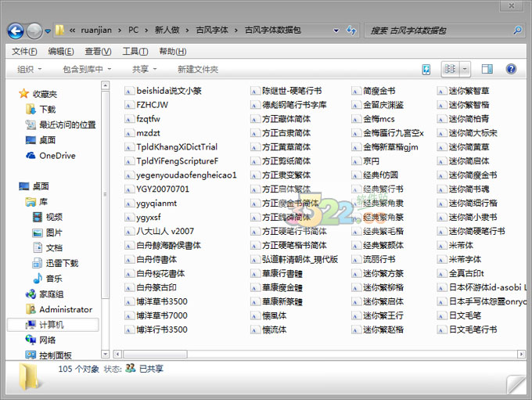Open the 组织 dropdown
532x400 pixels.
29,69
